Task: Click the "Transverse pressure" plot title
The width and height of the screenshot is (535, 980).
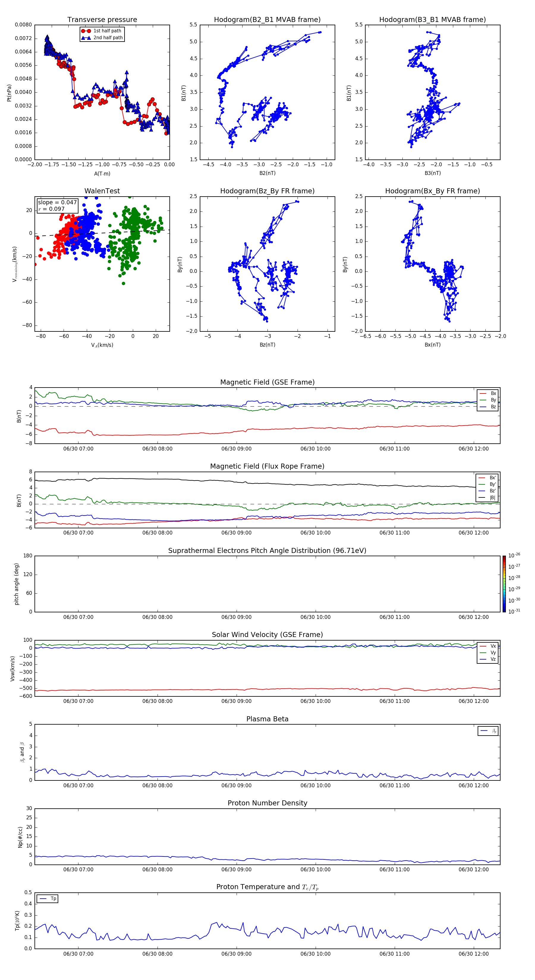Action: click(102, 19)
